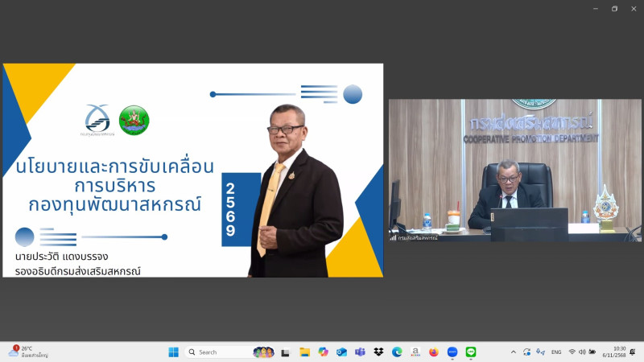Image resolution: width=644 pixels, height=362 pixels.
Task: Open Zoom from the taskbar
Action: [x=452, y=352]
